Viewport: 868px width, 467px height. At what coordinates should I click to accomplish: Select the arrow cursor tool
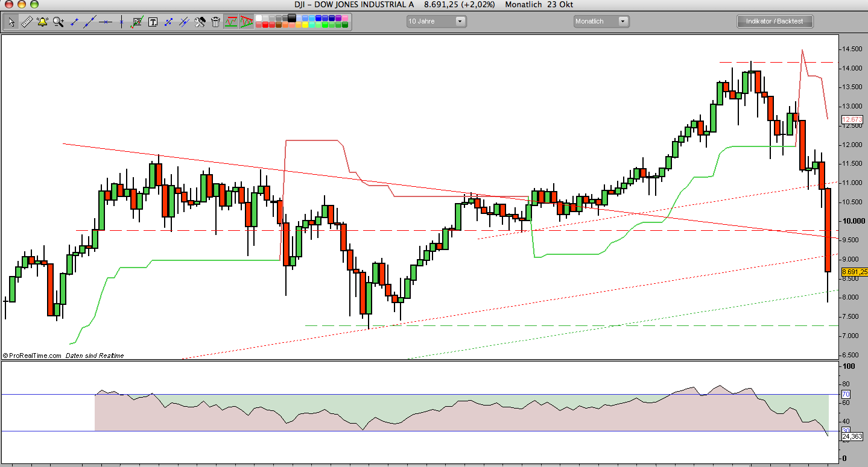point(11,22)
